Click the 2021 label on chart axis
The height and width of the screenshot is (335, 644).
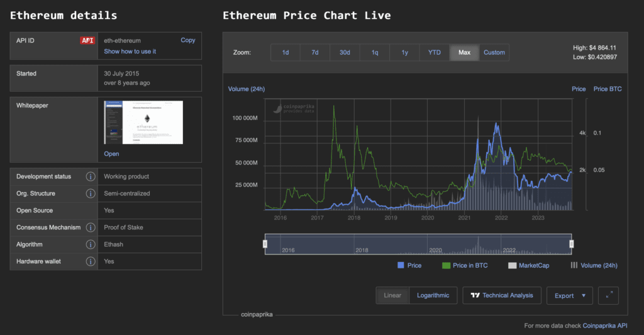pos(465,217)
